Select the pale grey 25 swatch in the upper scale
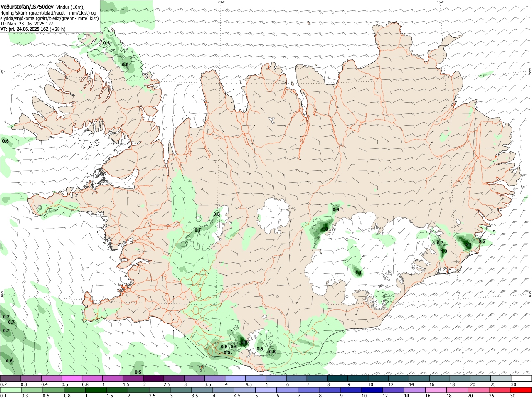The image size is (532, 399). [500, 379]
